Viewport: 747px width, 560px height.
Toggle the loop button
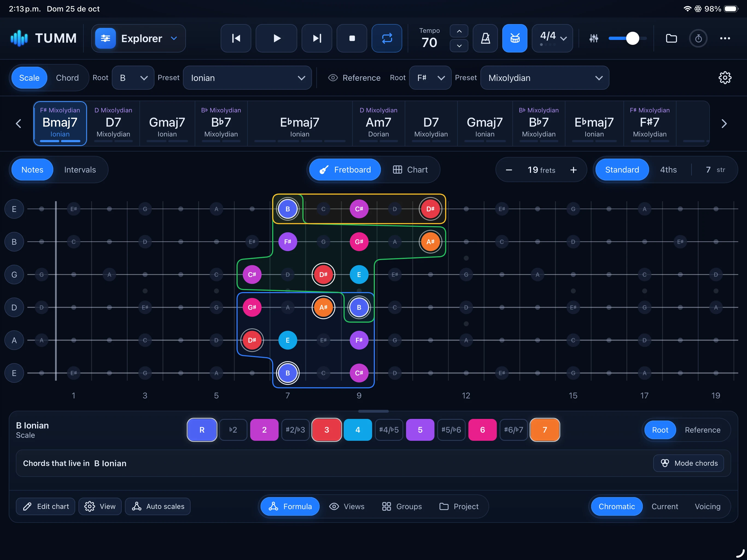pos(387,38)
